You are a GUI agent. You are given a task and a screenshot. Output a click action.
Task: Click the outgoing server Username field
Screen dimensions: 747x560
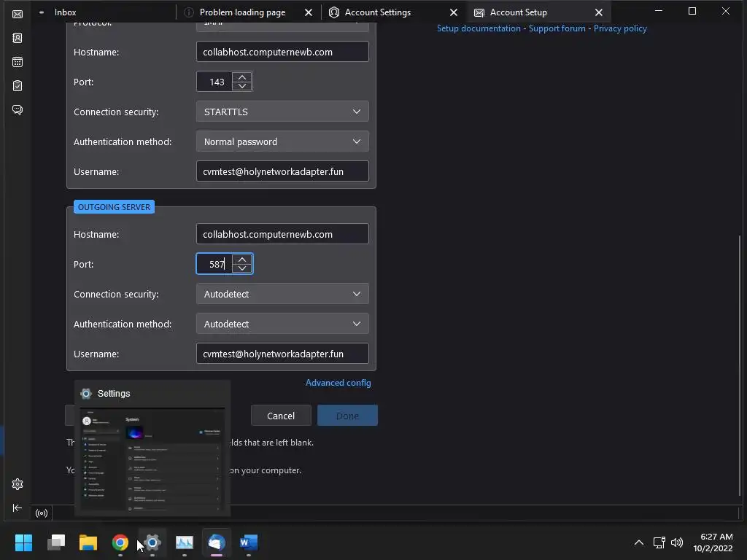pos(282,354)
